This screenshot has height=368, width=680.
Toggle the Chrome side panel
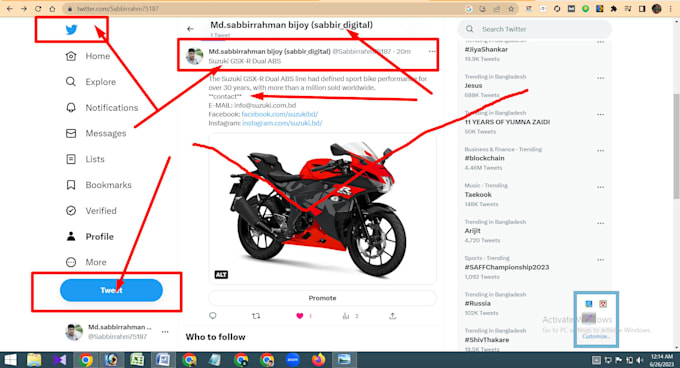(x=642, y=9)
